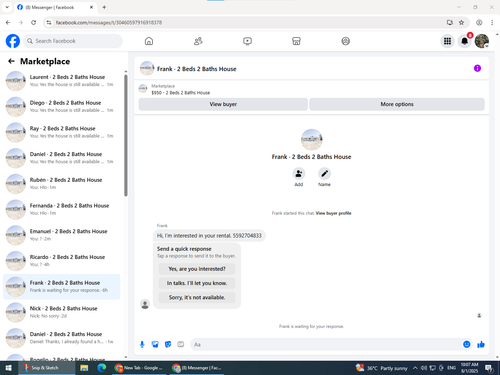Send quick response 'In talks. I'll let you know.'

coord(197,283)
